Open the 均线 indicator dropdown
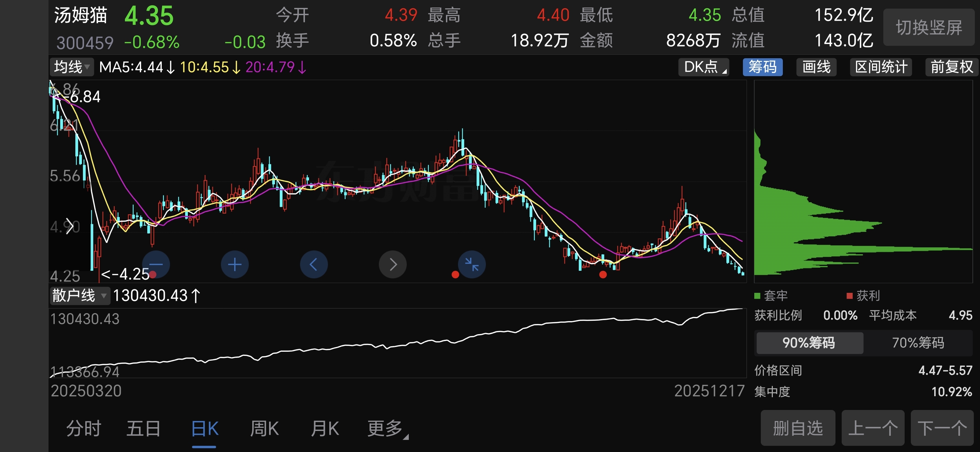 pyautogui.click(x=72, y=67)
